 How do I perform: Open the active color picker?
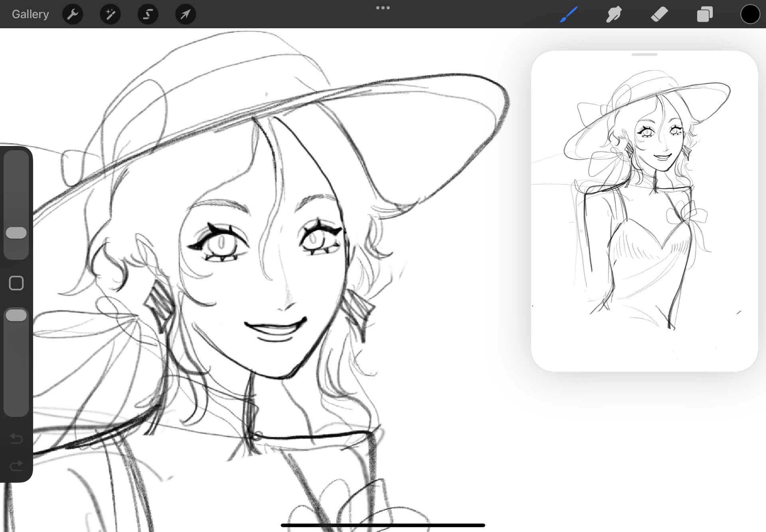pyautogui.click(x=750, y=14)
